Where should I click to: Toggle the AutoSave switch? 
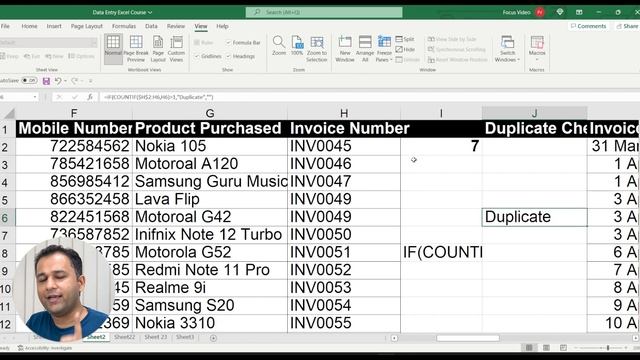tap(29, 80)
